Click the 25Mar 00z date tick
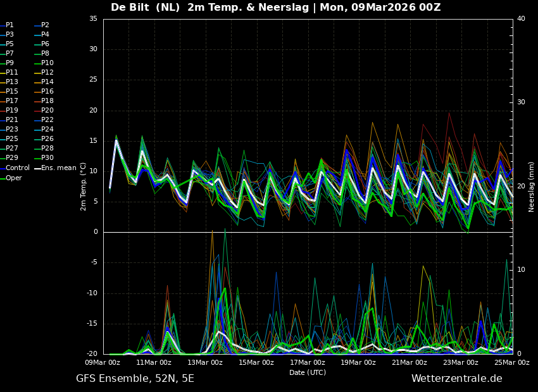Image resolution: width=538 pixels, height=392 pixels. pyautogui.click(x=511, y=362)
